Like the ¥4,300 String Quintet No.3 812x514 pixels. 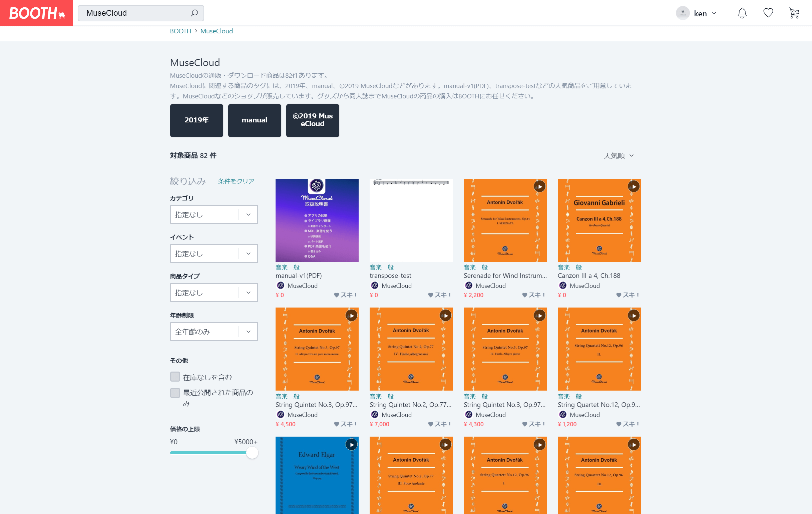pos(533,424)
